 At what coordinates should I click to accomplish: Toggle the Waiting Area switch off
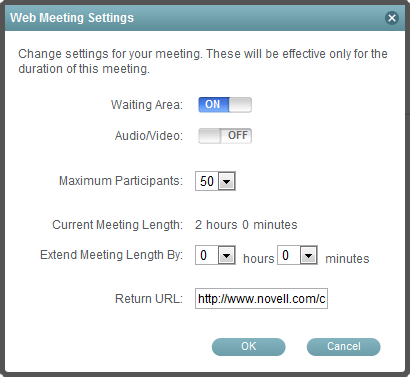pos(225,105)
